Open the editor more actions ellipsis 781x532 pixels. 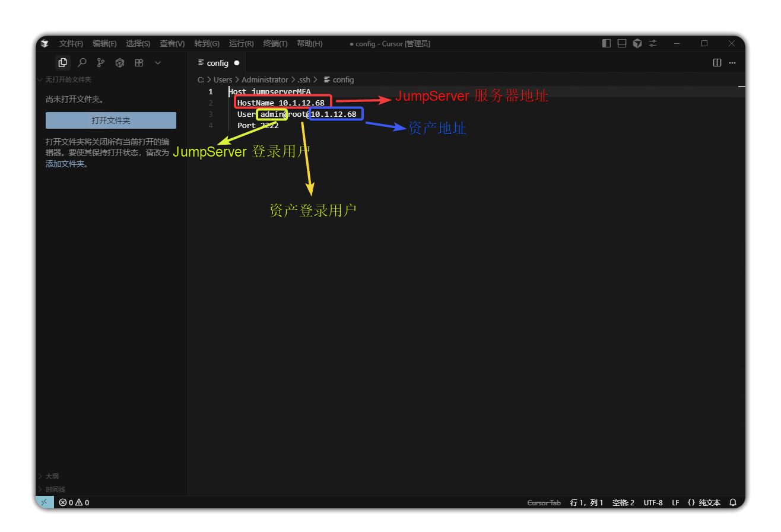pos(732,62)
